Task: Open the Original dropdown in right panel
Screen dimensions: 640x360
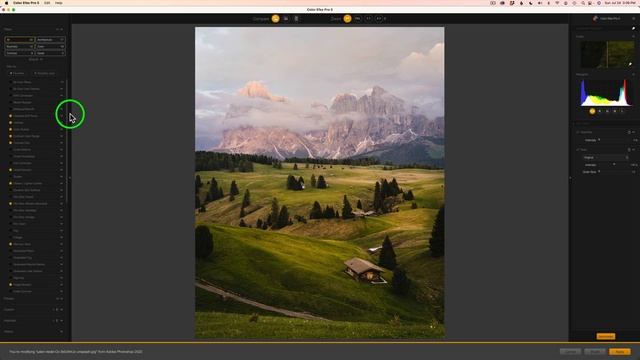Action: click(606, 158)
